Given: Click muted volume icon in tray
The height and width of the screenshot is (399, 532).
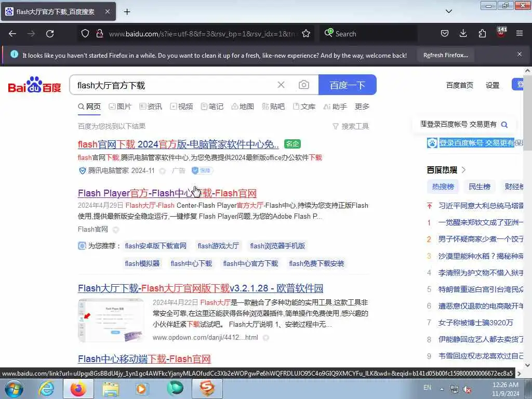Looking at the screenshot, I should (x=468, y=390).
